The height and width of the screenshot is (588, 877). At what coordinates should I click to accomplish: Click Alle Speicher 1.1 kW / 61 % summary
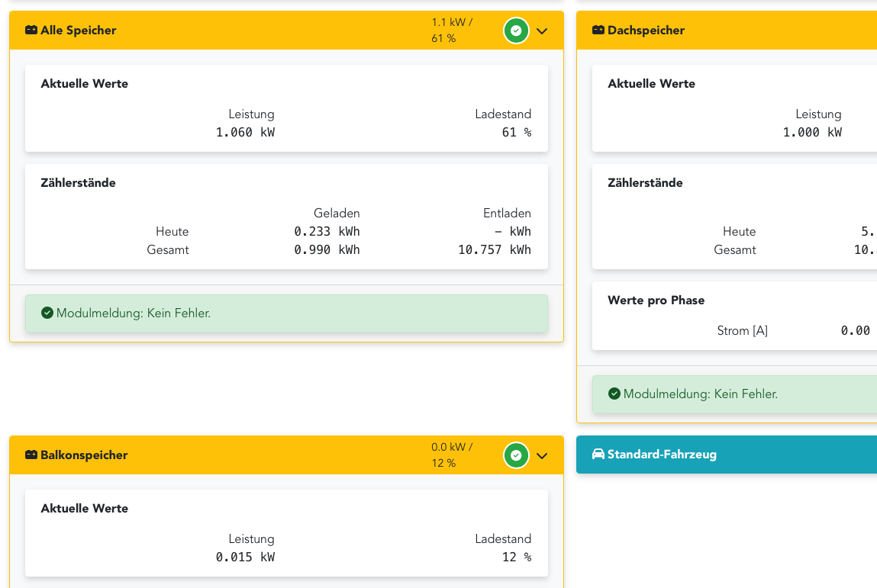click(452, 31)
